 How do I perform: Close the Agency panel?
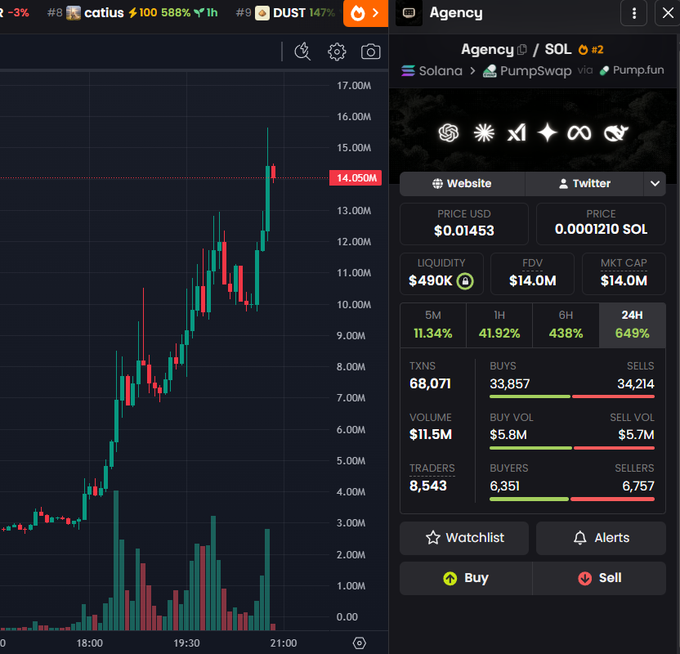pos(668,13)
